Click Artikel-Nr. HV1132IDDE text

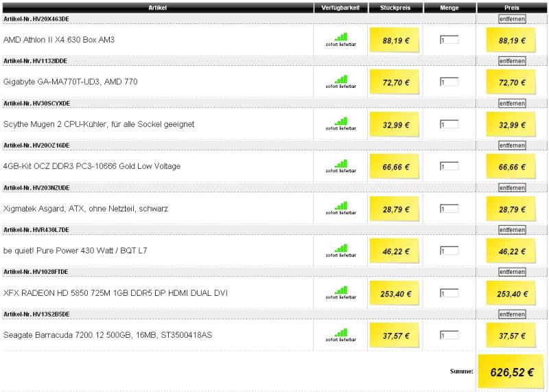pyautogui.click(x=35, y=61)
